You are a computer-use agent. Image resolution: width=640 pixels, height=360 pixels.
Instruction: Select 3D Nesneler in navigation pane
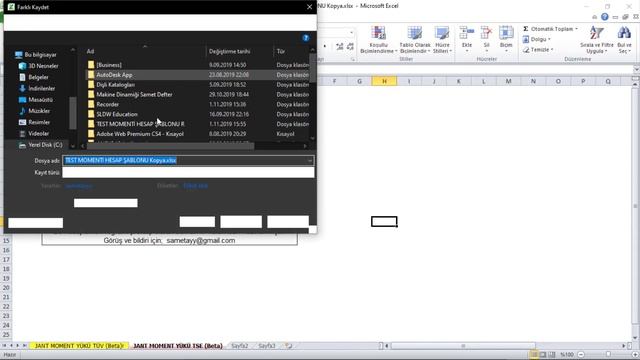coord(38,66)
